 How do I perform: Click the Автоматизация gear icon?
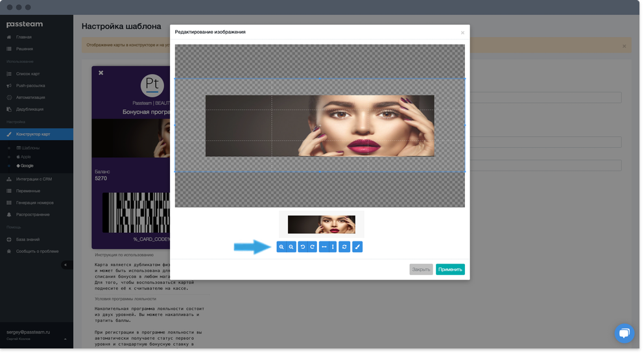coord(8,98)
